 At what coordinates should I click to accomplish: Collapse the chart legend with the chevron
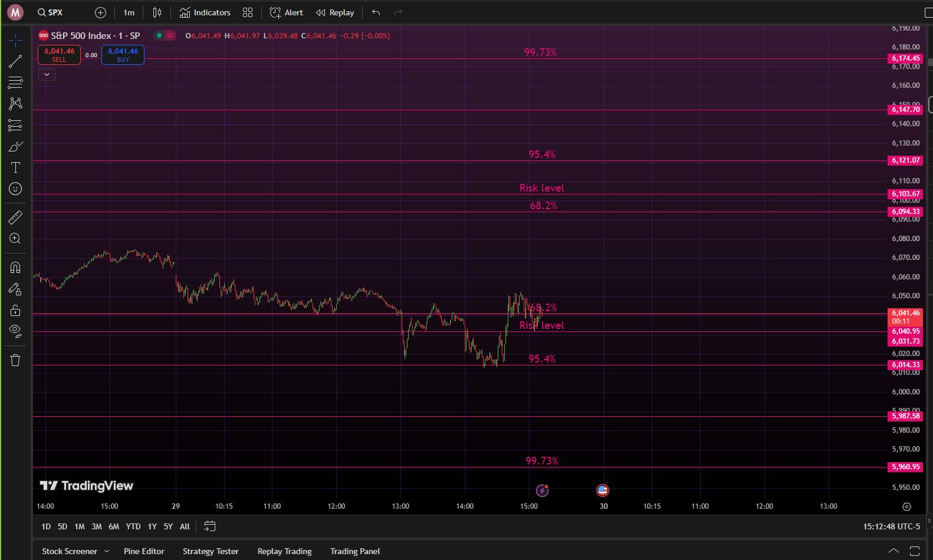[47, 74]
